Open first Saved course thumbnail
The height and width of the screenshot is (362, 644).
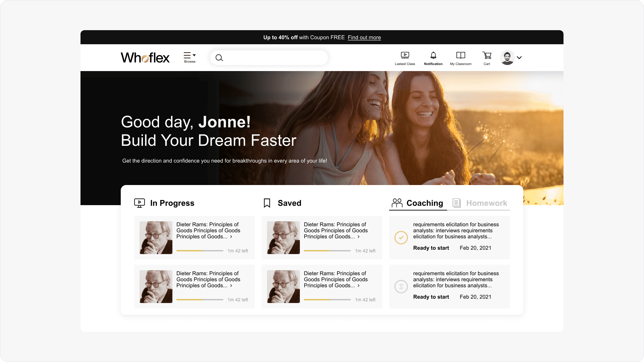coord(283,238)
